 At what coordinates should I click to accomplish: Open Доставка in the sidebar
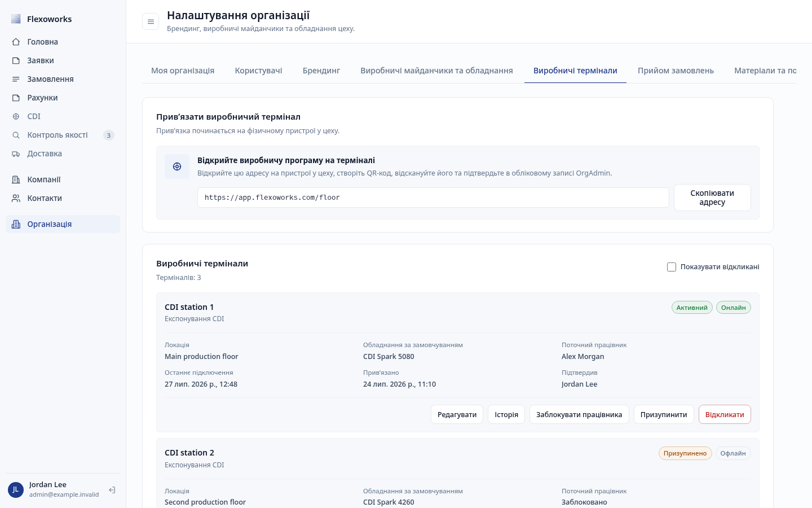pos(63,154)
